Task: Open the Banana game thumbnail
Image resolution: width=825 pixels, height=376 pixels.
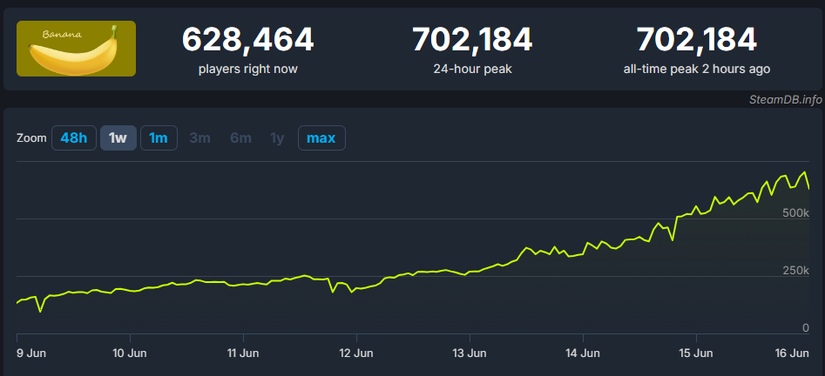Action: coord(76,48)
